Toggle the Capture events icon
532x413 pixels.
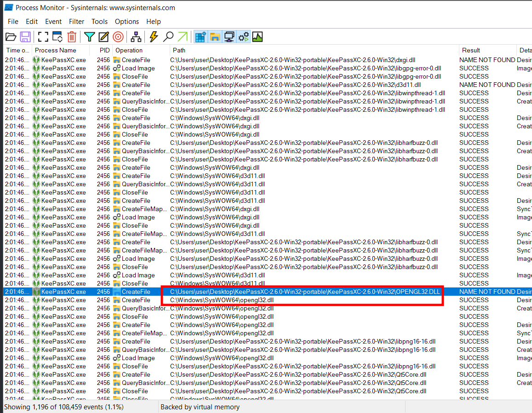tap(43, 37)
